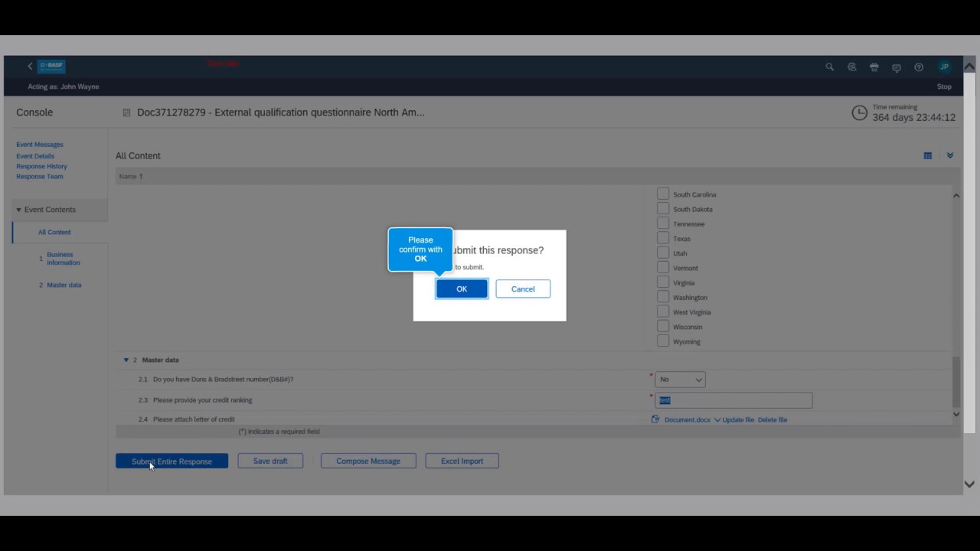The height and width of the screenshot is (551, 980).
Task: Stop acting as John Wayne
Action: [x=944, y=86]
